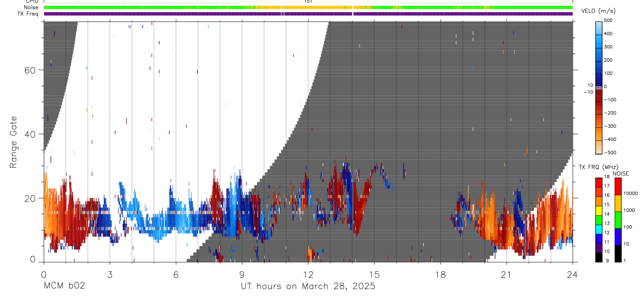Click the 15 tick on UT hours axis
644x297 pixels.
coord(374,274)
